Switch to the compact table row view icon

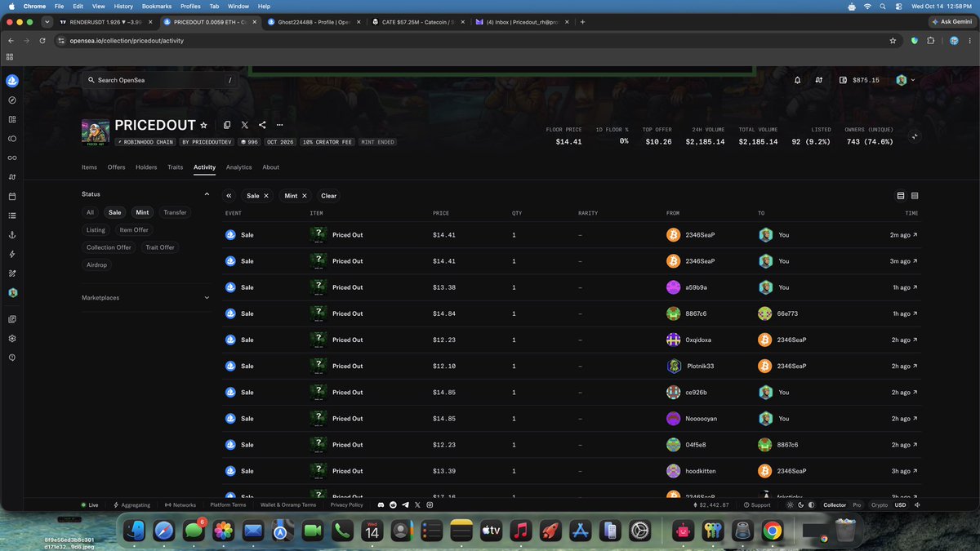point(915,196)
